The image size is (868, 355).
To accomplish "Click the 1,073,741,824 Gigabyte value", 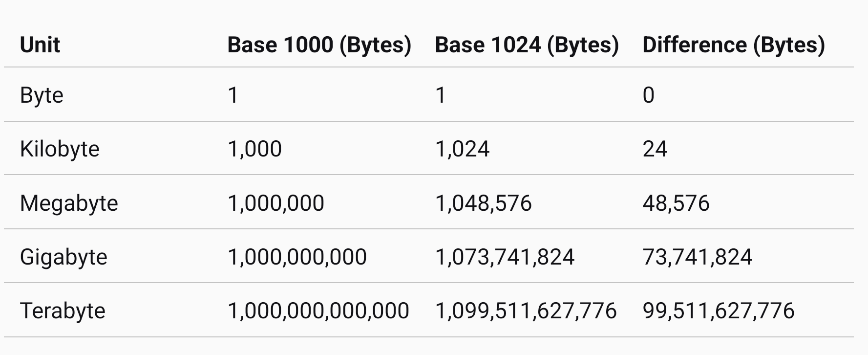I will coord(505,257).
